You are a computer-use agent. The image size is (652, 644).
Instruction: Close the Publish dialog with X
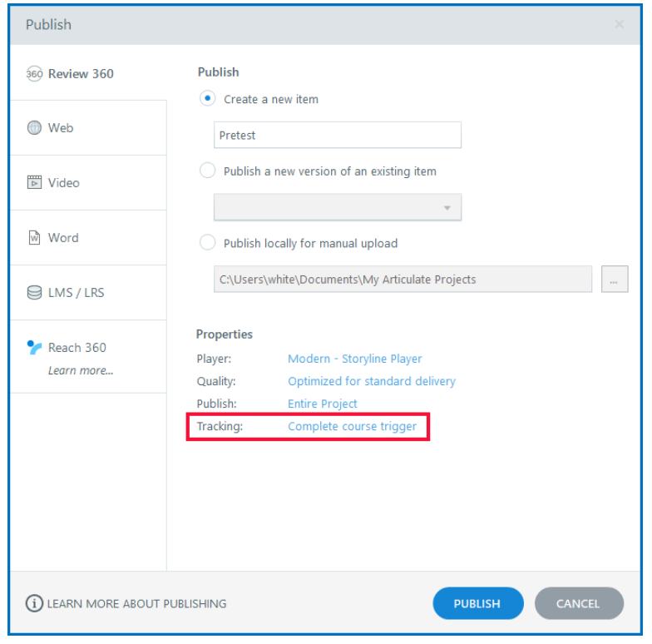[619, 25]
